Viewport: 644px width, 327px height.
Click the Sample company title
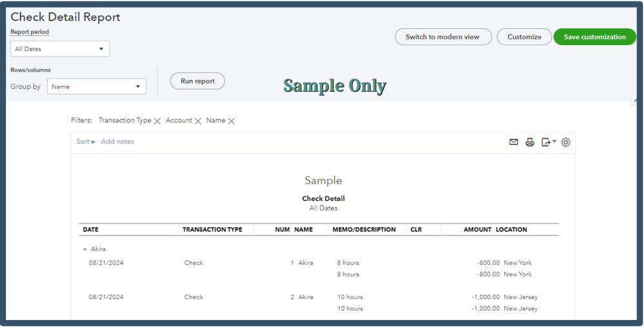pyautogui.click(x=323, y=181)
